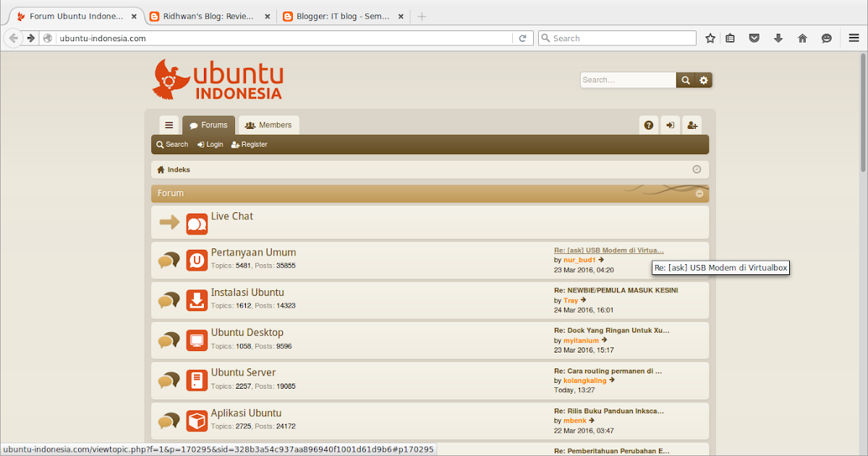Click the clock icon on the Indeks bar
This screenshot has width=868, height=456.
[x=697, y=169]
